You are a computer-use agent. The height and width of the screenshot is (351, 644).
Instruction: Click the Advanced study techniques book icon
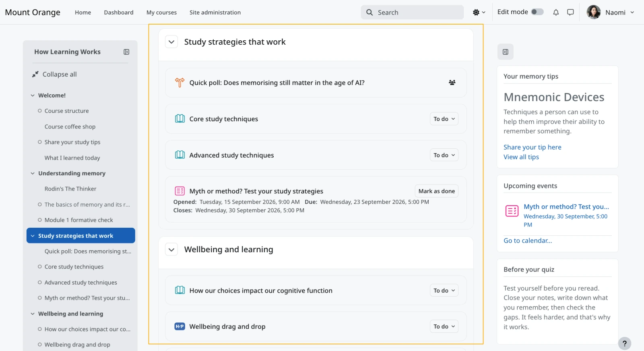click(180, 155)
